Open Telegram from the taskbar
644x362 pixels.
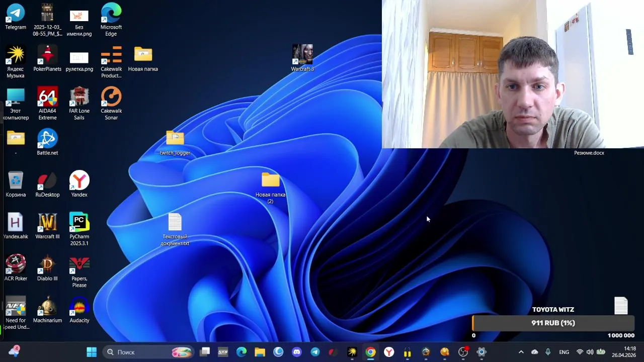315,352
